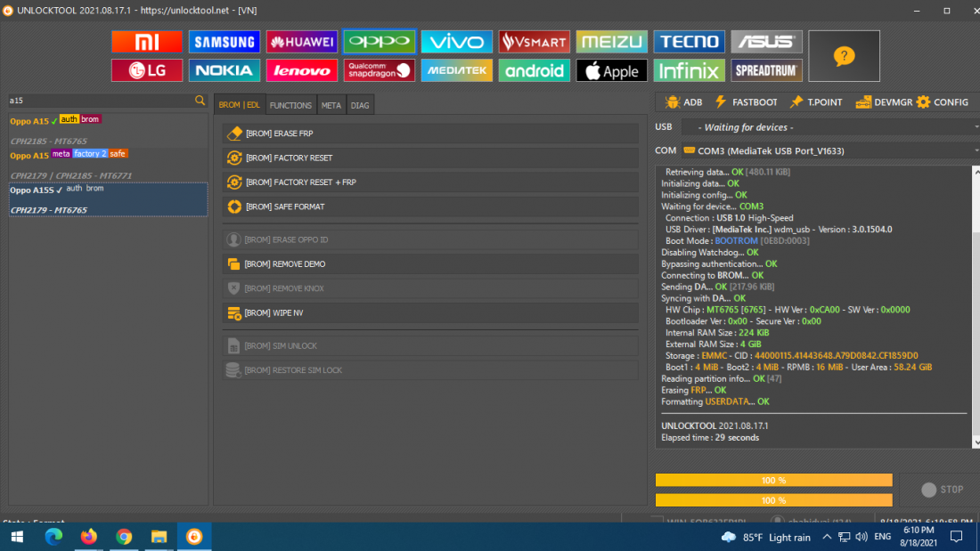Viewport: 980px width, 551px height.
Task: Select the Apple brand tile
Action: 612,70
